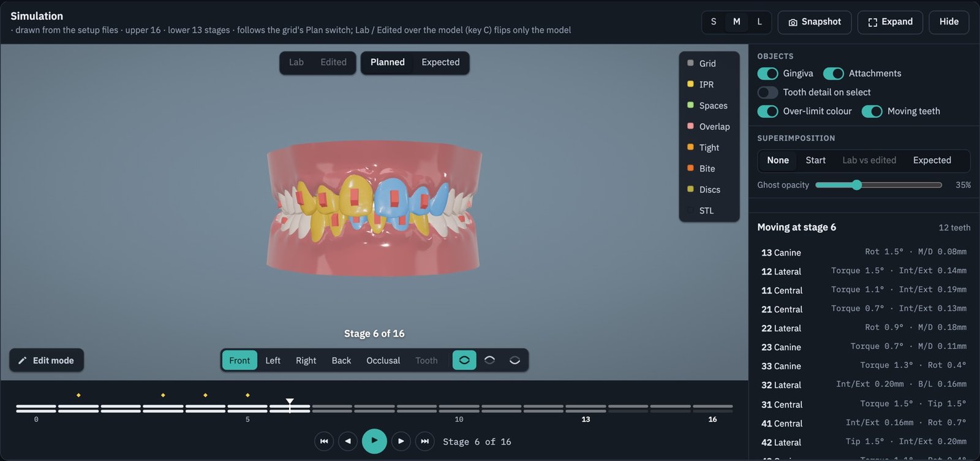
Task: Toggle the Overlap legend item
Action: coord(709,126)
